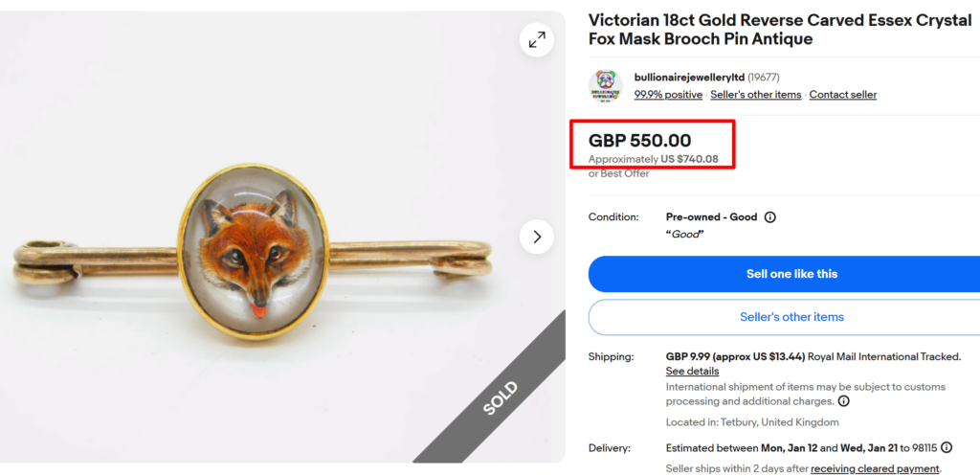Click the Contact seller link
Viewport: 980px width, 476px height.
(x=842, y=95)
